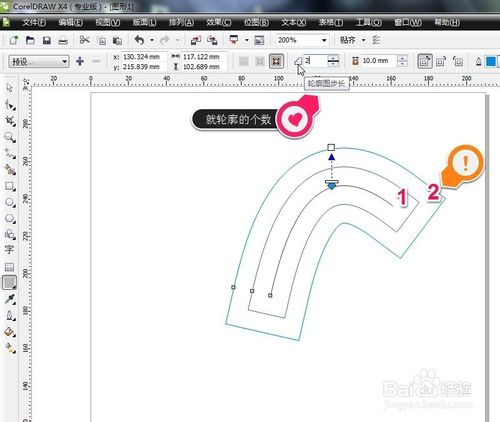Open the 文本(X) menu
Screen dimensions: 500x422
pyautogui.click(x=294, y=23)
